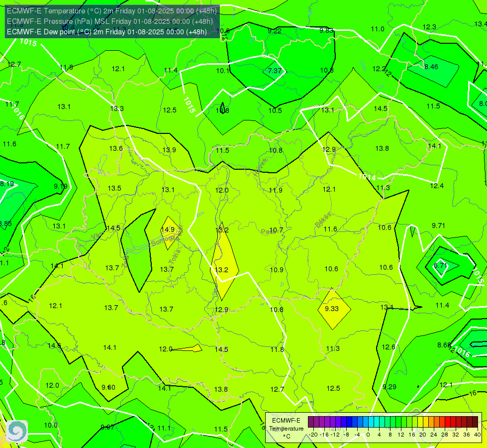The image size is (487, 448).
Task: Click the 7.37 dew point value
Action: [x=275, y=71]
